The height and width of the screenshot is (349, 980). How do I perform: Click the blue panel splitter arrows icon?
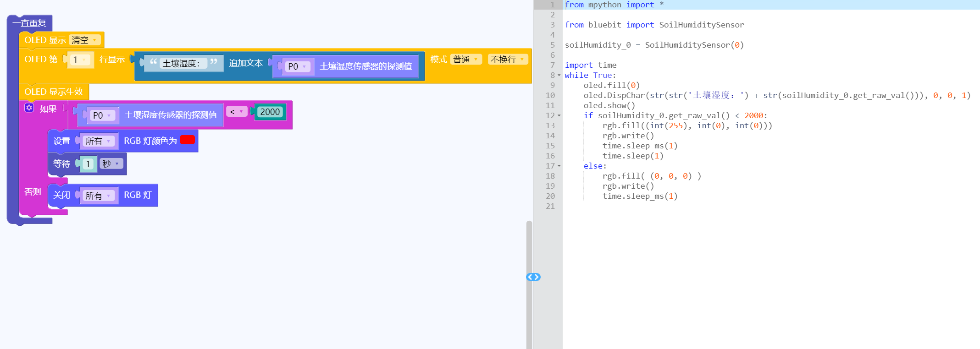tap(533, 277)
